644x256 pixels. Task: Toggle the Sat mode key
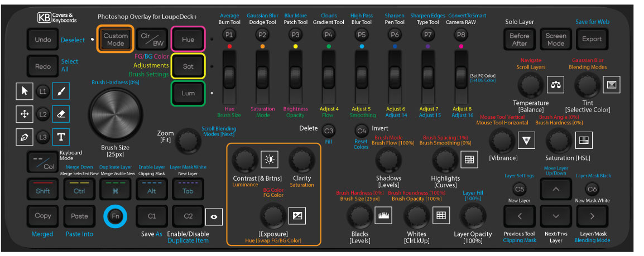click(x=188, y=66)
